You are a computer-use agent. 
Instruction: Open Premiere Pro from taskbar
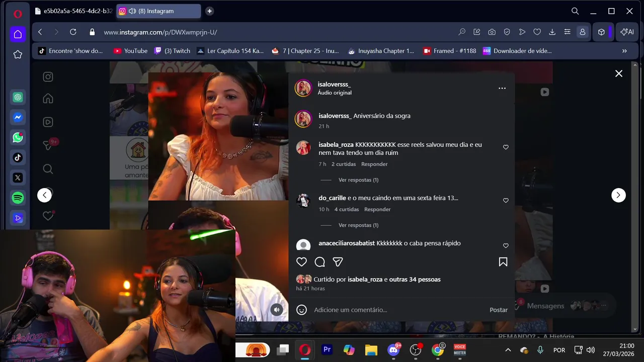click(x=327, y=350)
